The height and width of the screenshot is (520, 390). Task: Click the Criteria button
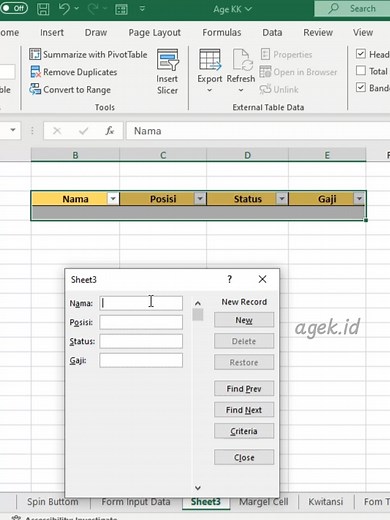pos(244,431)
